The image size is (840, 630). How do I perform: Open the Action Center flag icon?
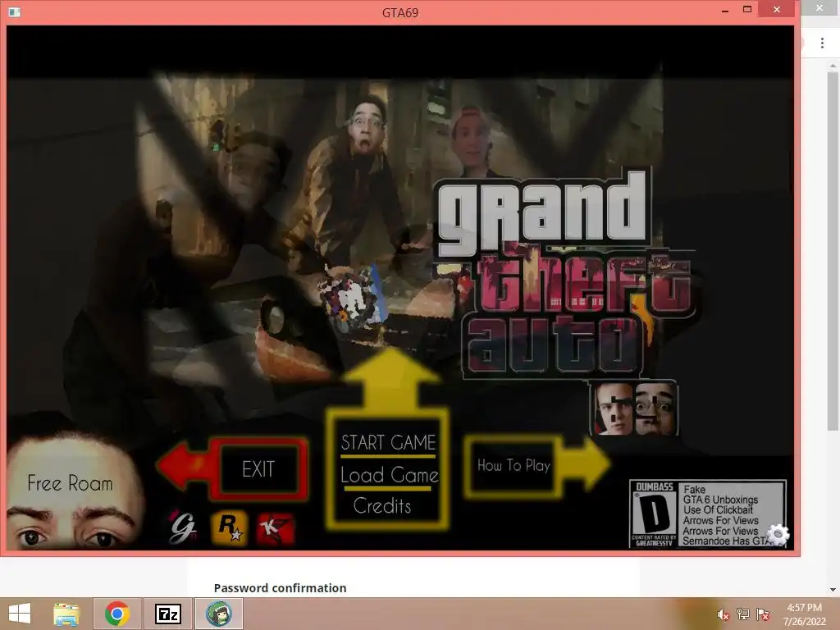[x=763, y=614]
